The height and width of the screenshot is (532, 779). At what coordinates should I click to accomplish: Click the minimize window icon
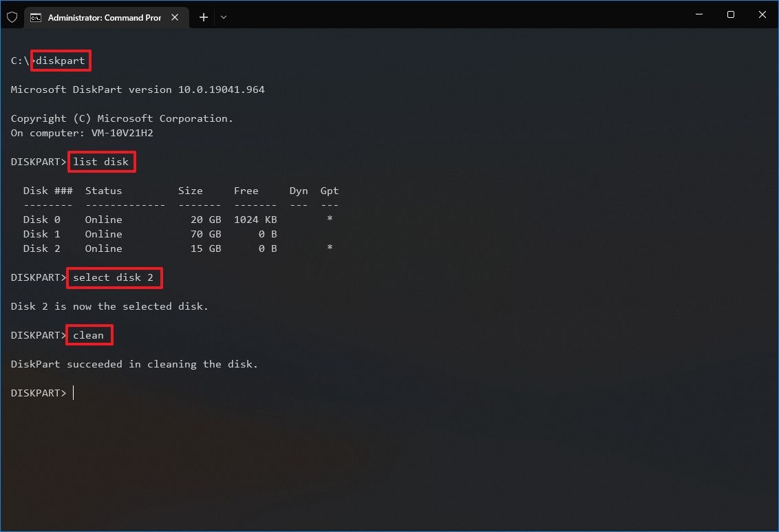(698, 14)
